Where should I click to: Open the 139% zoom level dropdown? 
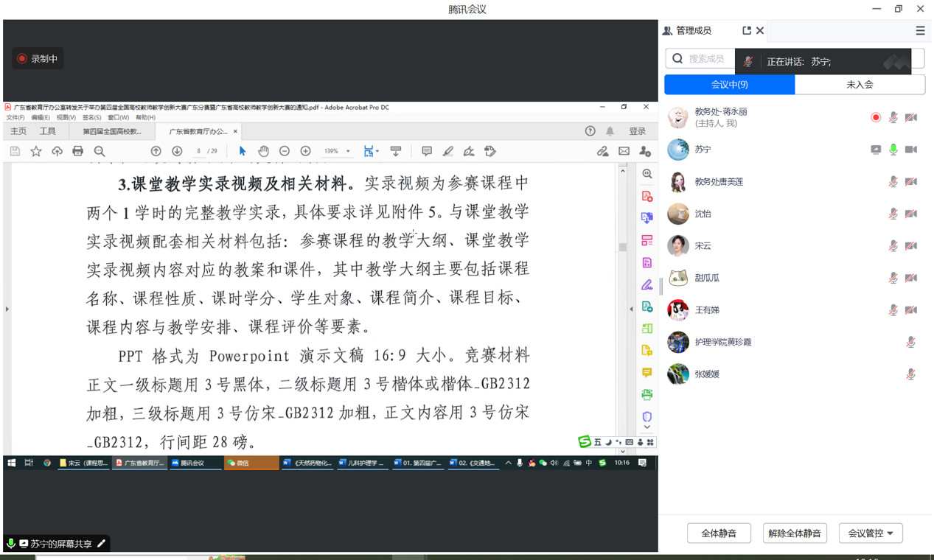coord(348,151)
